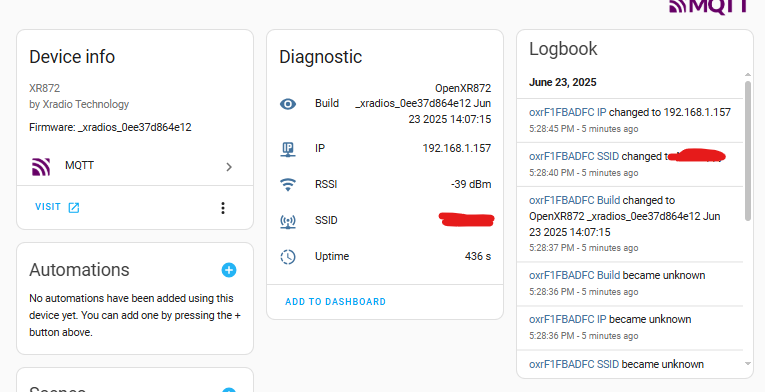Click the MQTT row chevron arrow

coord(229,167)
